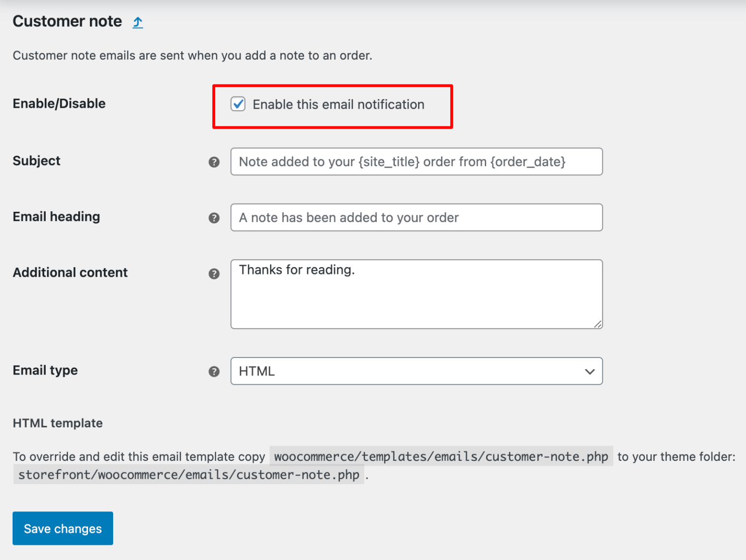Click the help icon beside Additional content
Image resolution: width=746 pixels, height=560 pixels.
coord(214,273)
